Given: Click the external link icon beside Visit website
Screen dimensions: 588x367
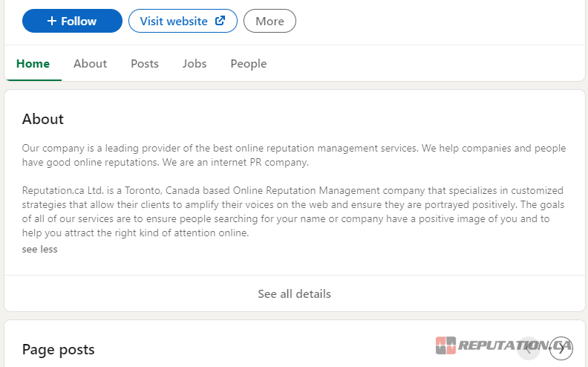Looking at the screenshot, I should (x=220, y=21).
